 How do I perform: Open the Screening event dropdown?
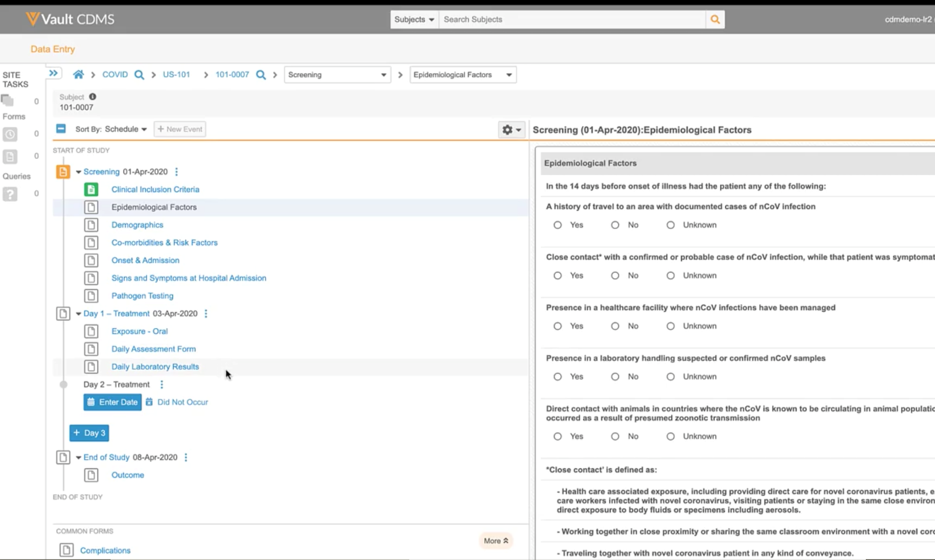coord(337,75)
